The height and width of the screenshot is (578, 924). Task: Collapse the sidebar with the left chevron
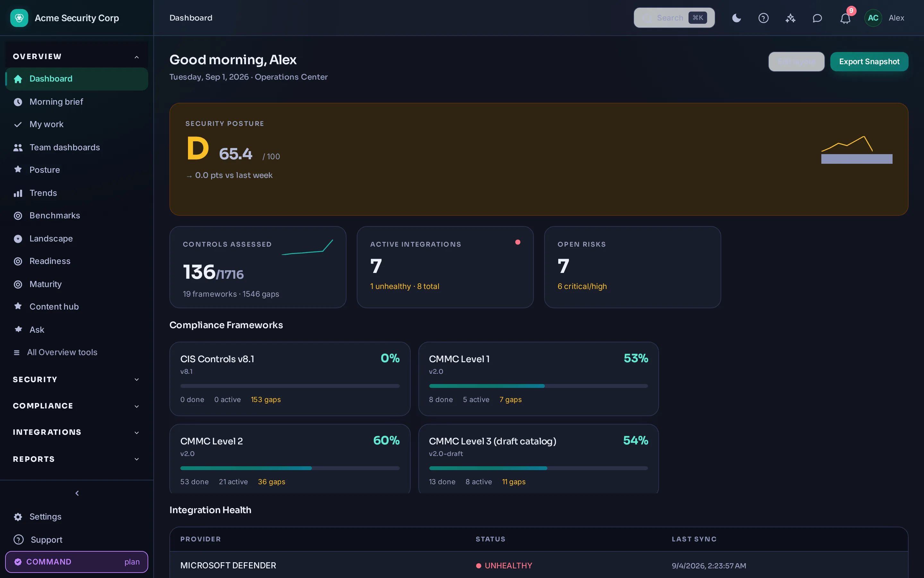(x=77, y=493)
